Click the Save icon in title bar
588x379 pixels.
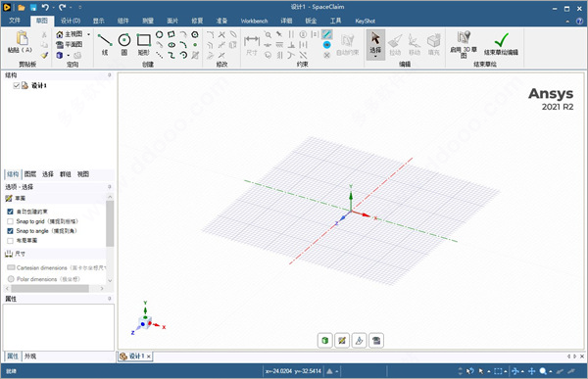pyautogui.click(x=33, y=7)
